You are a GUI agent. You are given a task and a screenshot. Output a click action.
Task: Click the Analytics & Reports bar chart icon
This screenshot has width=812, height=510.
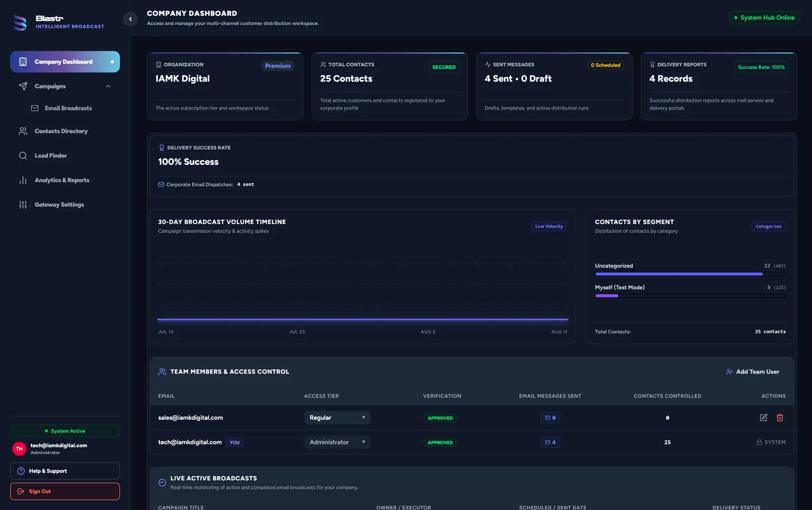click(23, 180)
